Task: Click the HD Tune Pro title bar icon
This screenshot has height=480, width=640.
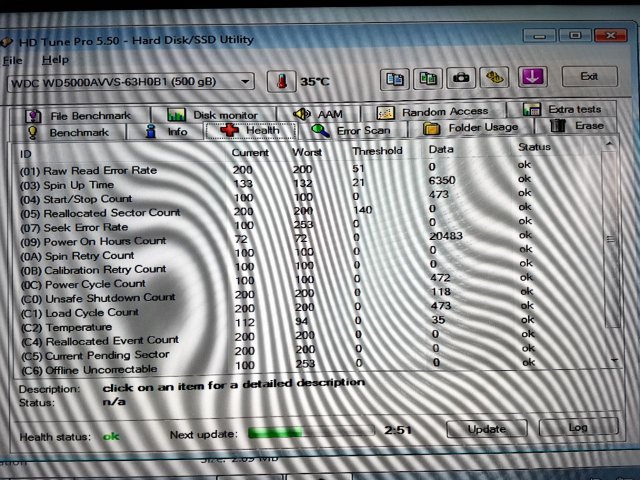Action: point(7,42)
